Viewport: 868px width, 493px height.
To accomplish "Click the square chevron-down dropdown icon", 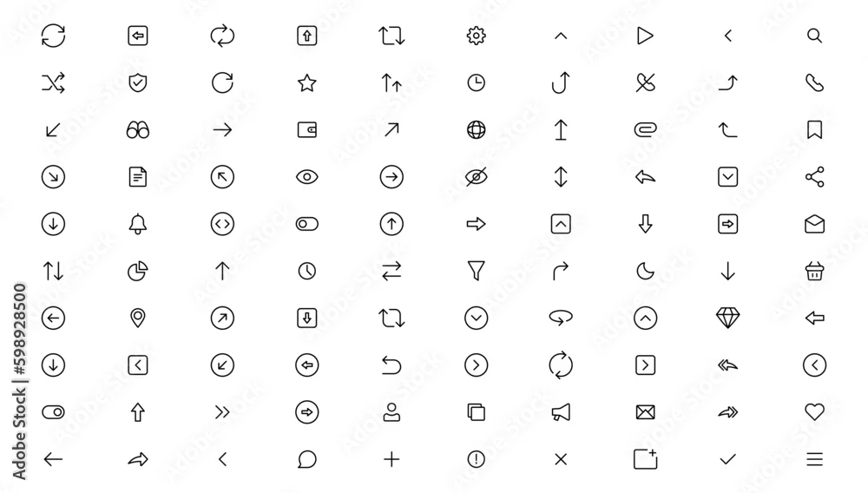I will pyautogui.click(x=728, y=177).
